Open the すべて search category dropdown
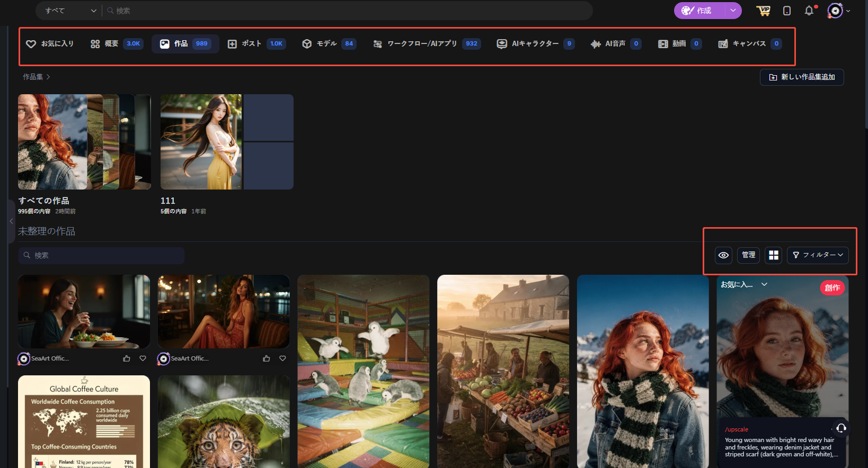 (x=70, y=11)
